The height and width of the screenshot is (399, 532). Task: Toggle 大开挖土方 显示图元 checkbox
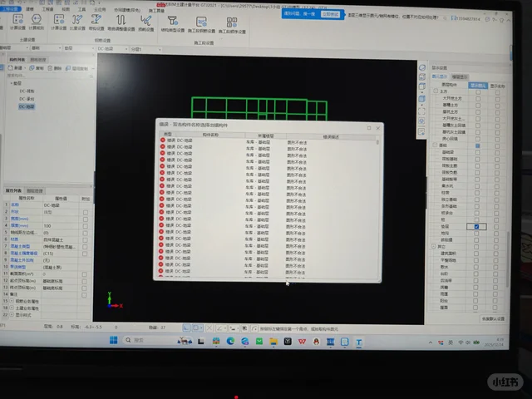tap(478, 99)
